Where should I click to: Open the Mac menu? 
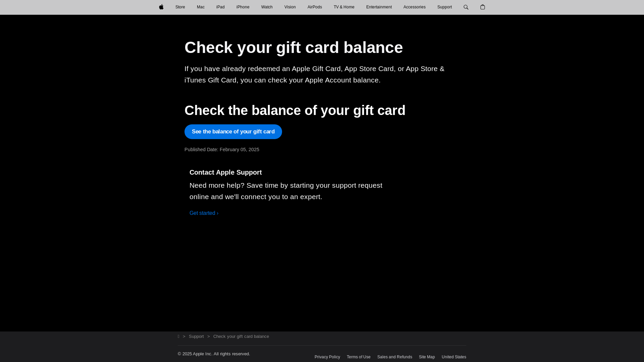pos(201,7)
